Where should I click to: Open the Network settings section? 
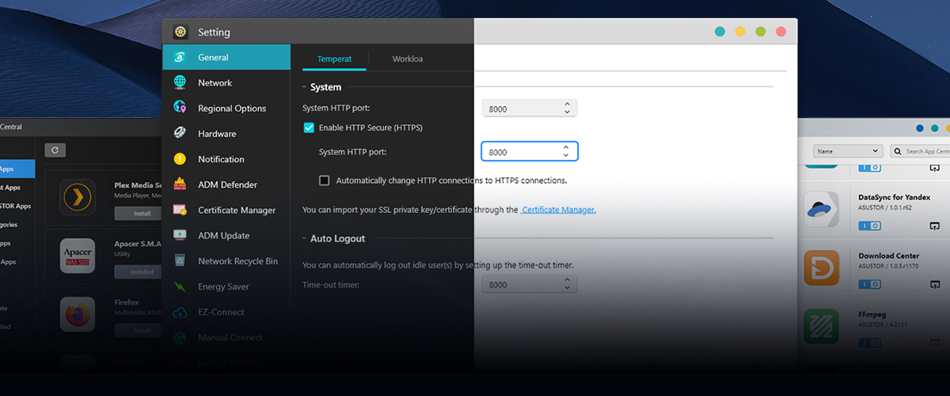pyautogui.click(x=227, y=83)
